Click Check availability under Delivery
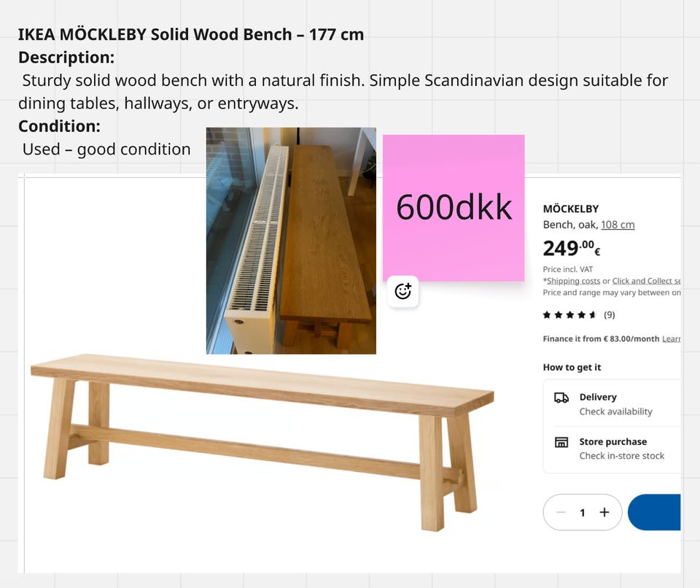 point(615,411)
